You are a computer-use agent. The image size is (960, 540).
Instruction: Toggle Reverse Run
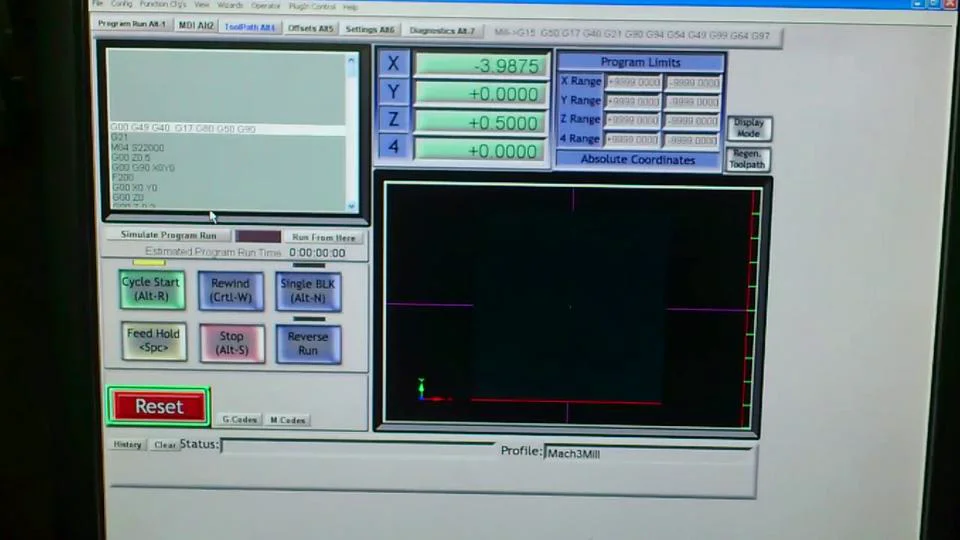(x=308, y=344)
